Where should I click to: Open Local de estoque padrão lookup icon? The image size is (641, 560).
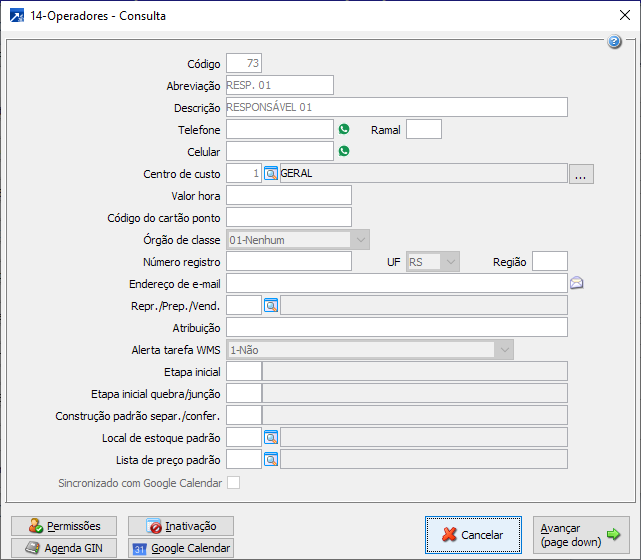(271, 437)
